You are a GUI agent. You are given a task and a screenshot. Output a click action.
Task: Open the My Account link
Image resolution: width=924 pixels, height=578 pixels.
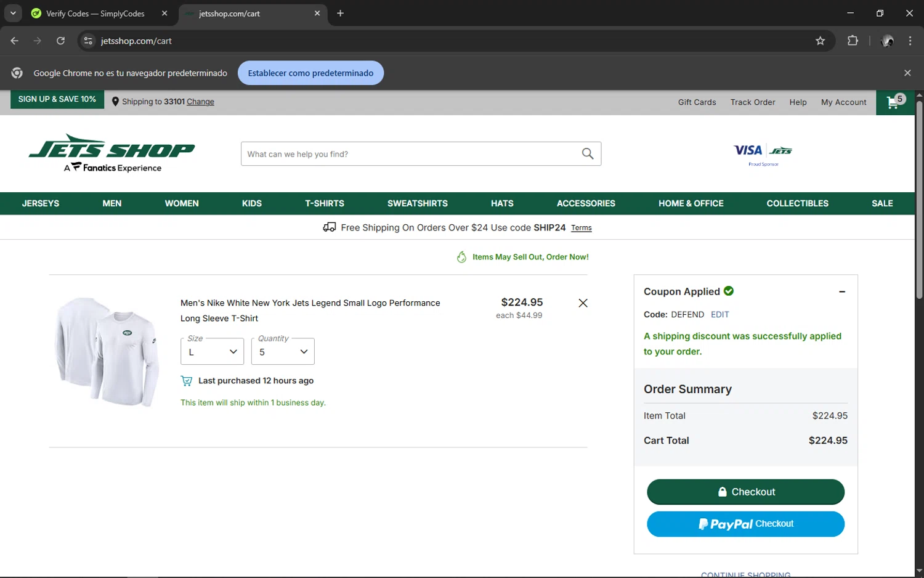(x=843, y=102)
